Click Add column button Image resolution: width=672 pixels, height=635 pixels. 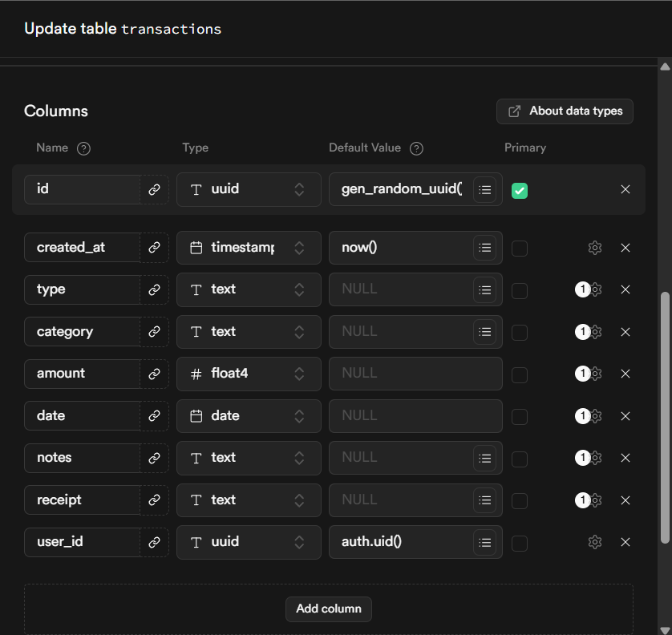(329, 609)
